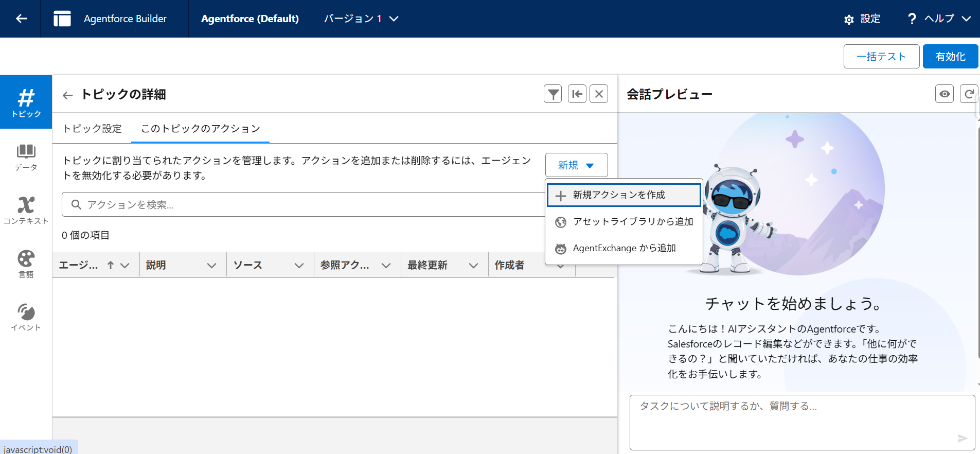Sort by the エージ... column header

tap(86, 266)
